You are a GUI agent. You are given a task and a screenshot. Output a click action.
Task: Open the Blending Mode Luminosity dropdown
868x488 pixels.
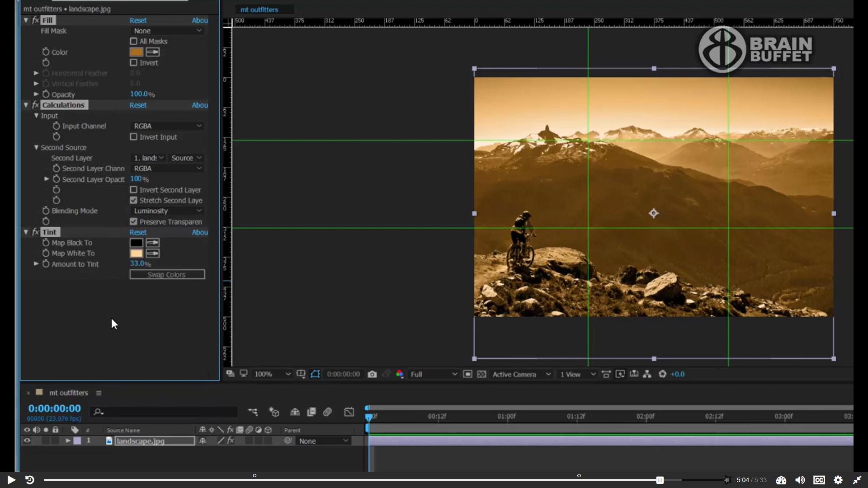click(x=167, y=211)
